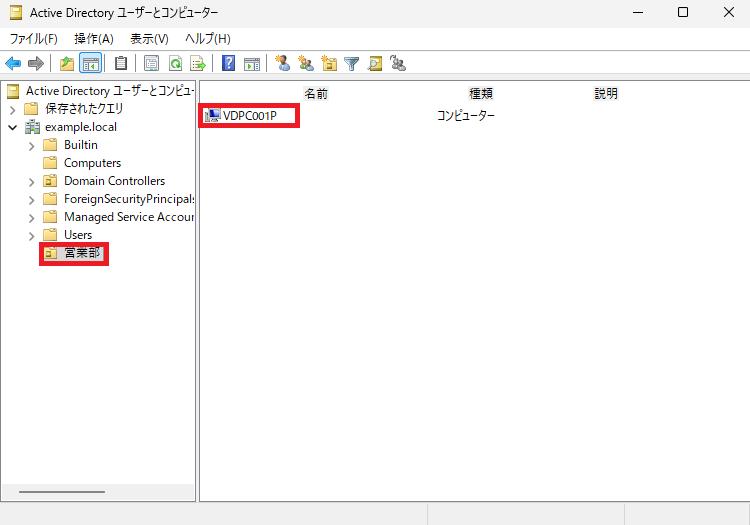
Task: Open Properties from the toolbar
Action: coord(152,63)
